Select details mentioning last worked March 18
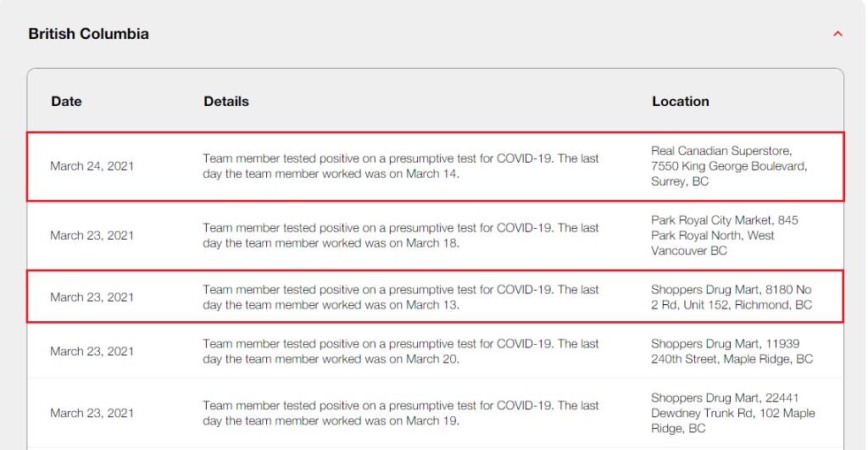Viewport: 868px width, 450px height. 400,236
